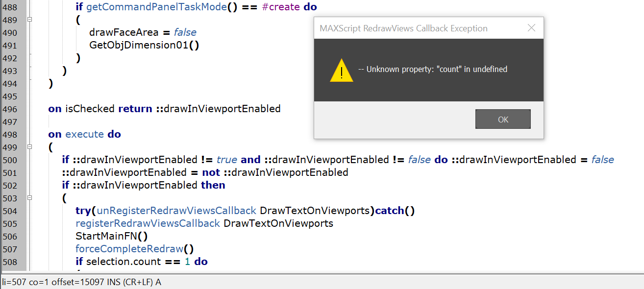
Task: Place cursor on forceCompleteRedraw at line 507
Action: (129, 249)
